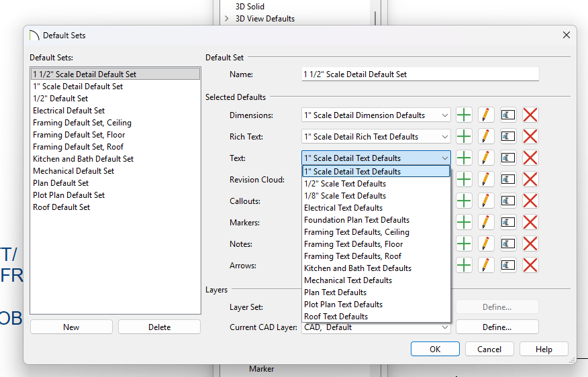Click the rename icon in the Notes row
This screenshot has height=377, width=588.
point(508,244)
